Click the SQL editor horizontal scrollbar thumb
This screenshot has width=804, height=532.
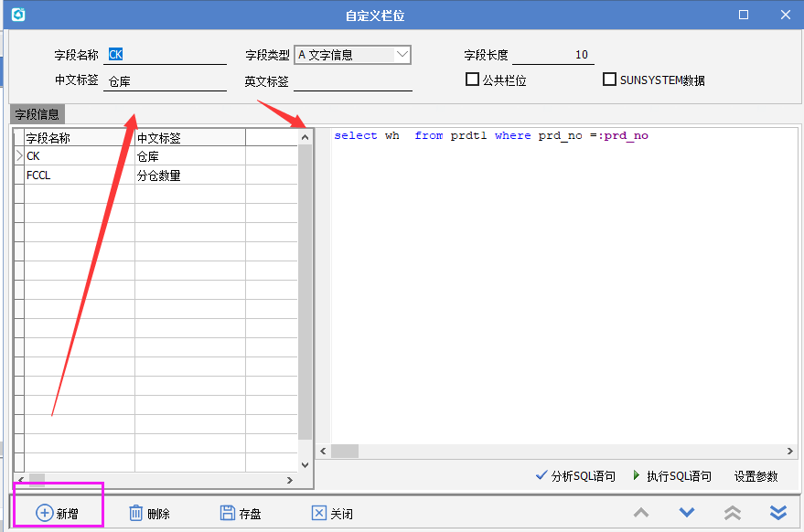345,451
